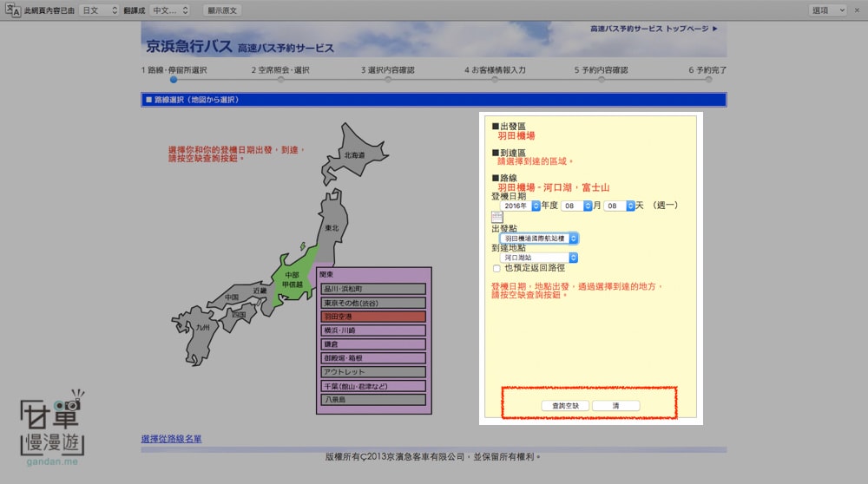The image size is (868, 484).
Task: Select 千葉(館山·君津など) in the Kanto list
Action: click(x=373, y=385)
